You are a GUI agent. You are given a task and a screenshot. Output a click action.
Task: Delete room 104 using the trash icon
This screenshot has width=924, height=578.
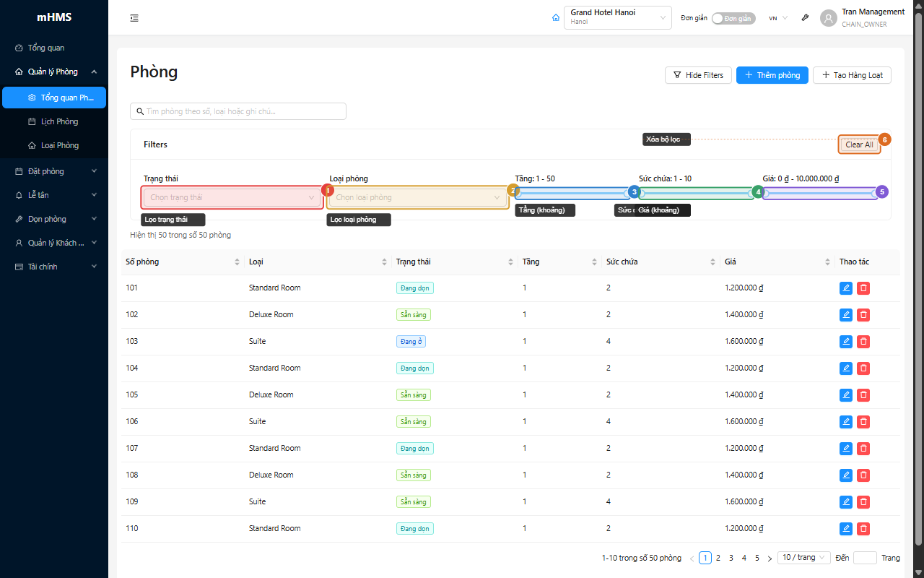tap(863, 368)
